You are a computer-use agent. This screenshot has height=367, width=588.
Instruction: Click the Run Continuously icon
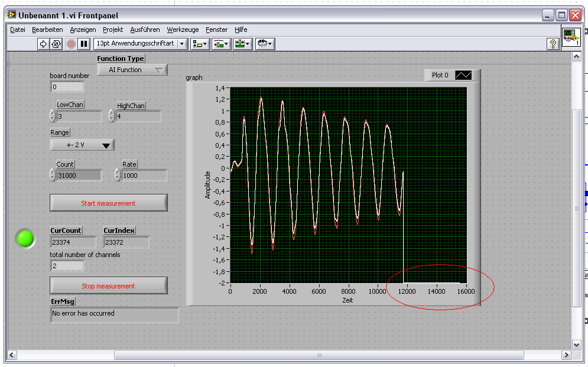pyautogui.click(x=56, y=44)
